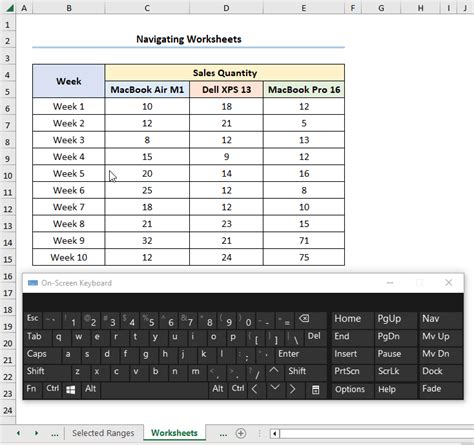
Task: Click the context menu key icon
Action: 315,390
